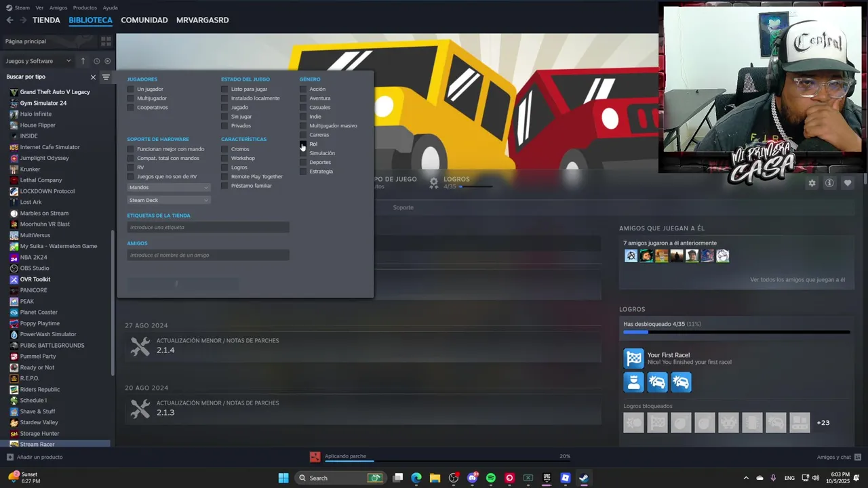868x488 pixels.
Task: Click the sort ascending arrow icon
Action: 83,61
